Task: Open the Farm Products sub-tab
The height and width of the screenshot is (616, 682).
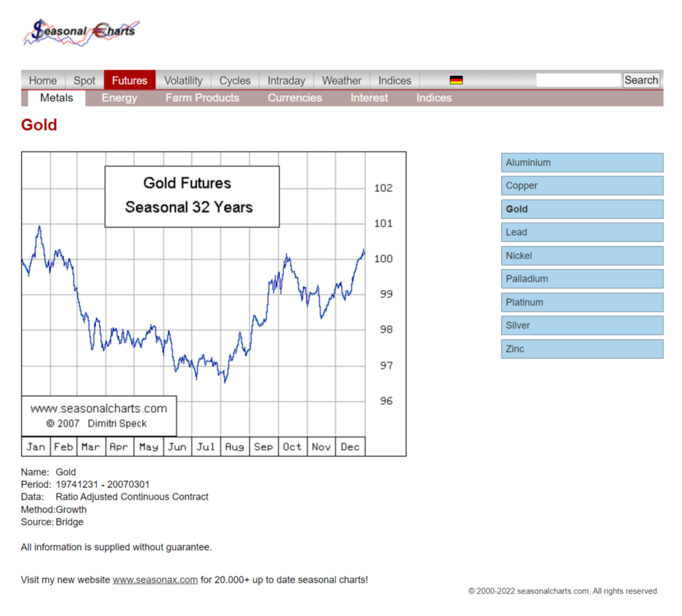Action: tap(202, 98)
